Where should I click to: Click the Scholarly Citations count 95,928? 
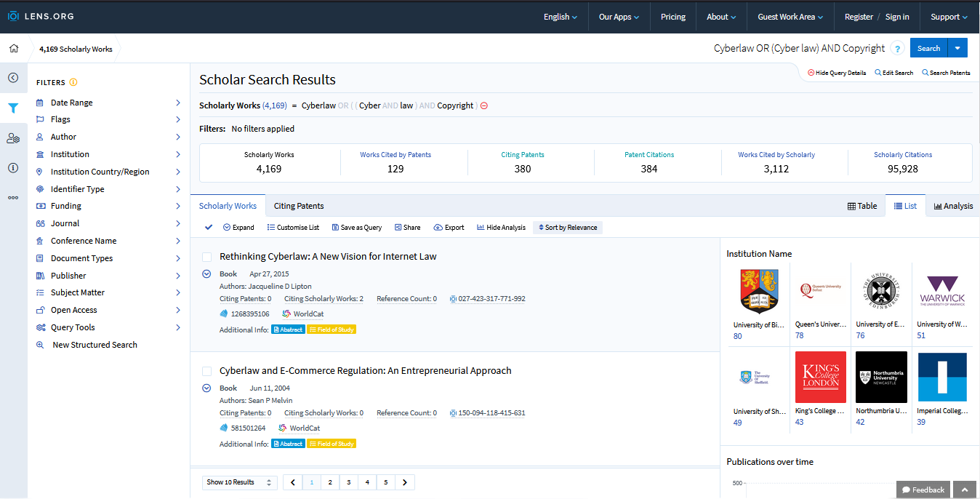[x=903, y=169]
